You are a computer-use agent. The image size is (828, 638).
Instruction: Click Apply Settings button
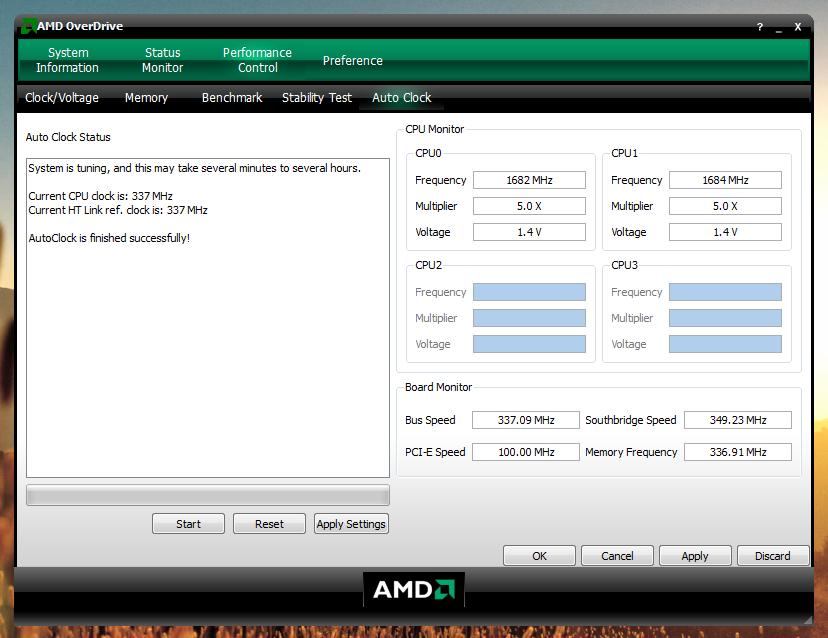(x=351, y=524)
